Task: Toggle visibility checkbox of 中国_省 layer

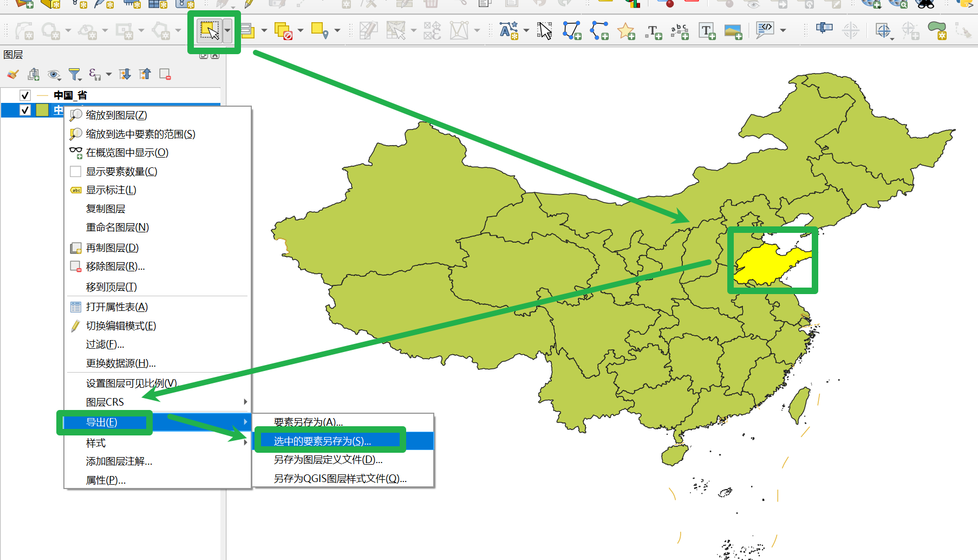Action: [x=25, y=95]
